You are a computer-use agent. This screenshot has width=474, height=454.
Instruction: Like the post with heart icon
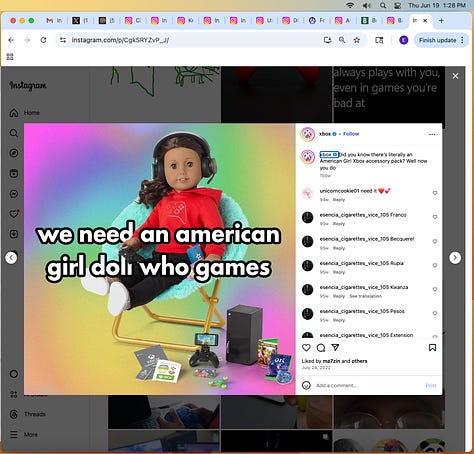point(306,348)
